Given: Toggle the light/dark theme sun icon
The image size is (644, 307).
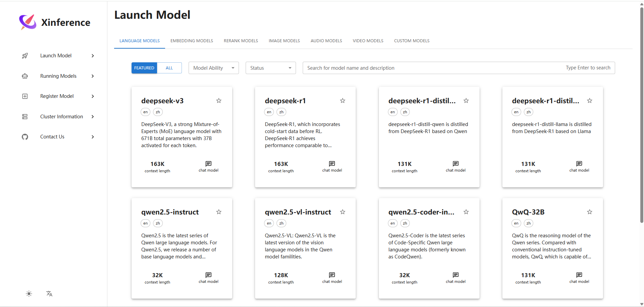Looking at the screenshot, I should (x=29, y=294).
